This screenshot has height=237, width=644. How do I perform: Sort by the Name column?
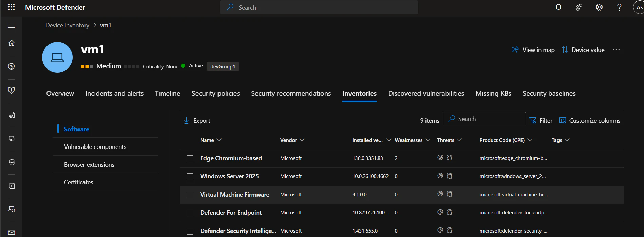click(x=211, y=140)
